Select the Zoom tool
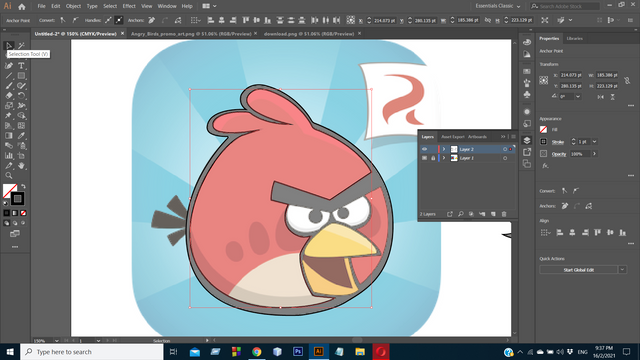This screenshot has height=360, width=640. click(x=9, y=176)
